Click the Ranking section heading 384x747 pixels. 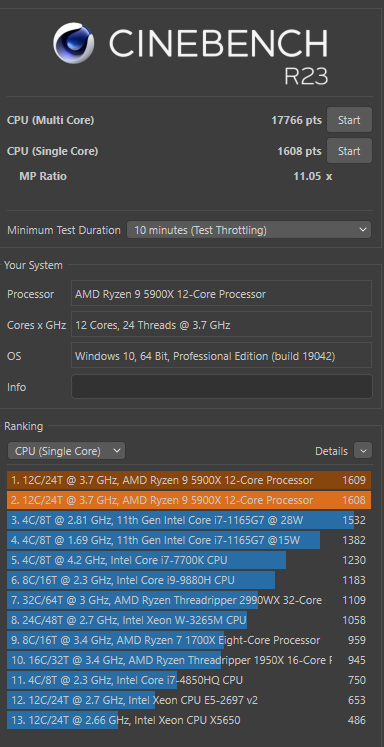23,426
